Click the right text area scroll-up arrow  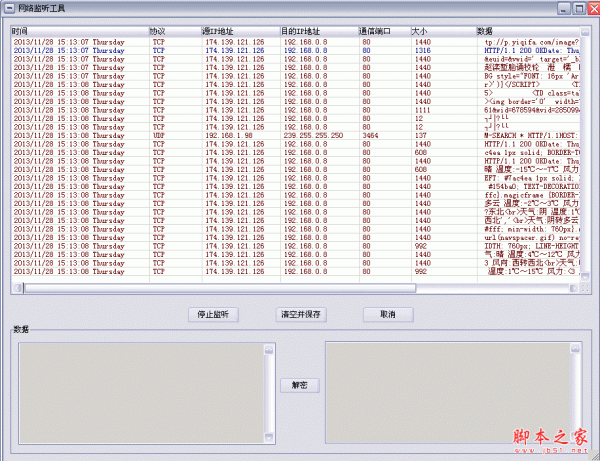576,348
